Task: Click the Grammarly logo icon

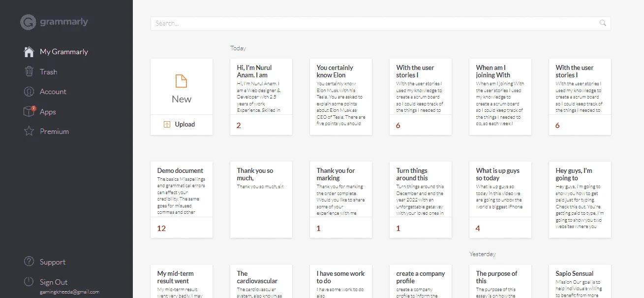Action: (28, 22)
